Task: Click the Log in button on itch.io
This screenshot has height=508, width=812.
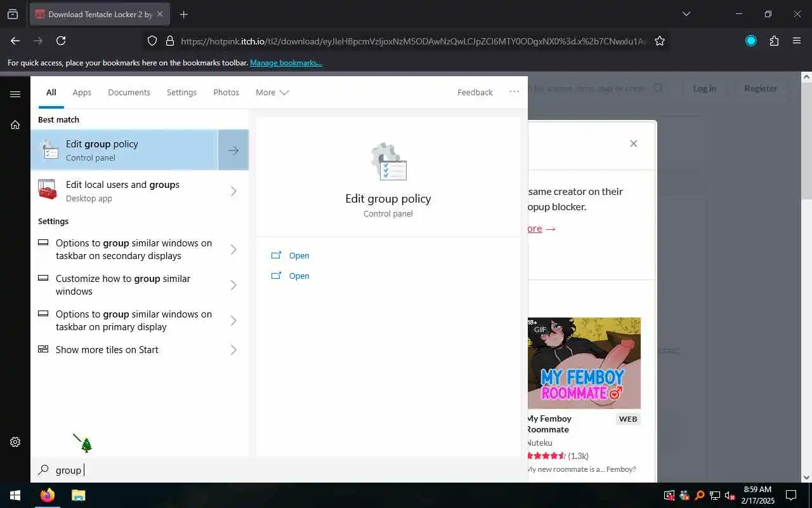Action: point(704,88)
